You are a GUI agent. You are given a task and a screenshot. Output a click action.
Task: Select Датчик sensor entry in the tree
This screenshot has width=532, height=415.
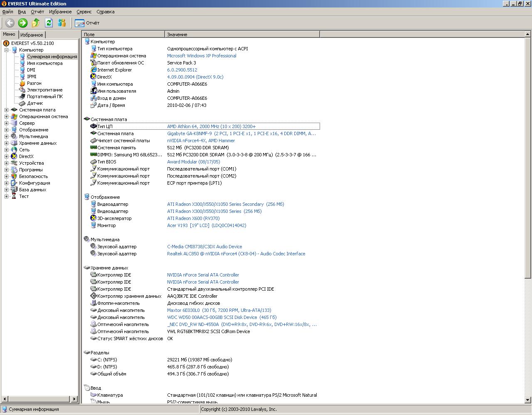35,103
